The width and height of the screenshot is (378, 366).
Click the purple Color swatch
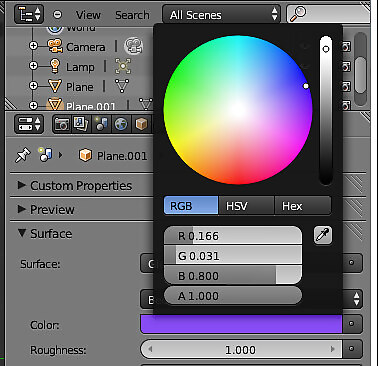click(241, 324)
